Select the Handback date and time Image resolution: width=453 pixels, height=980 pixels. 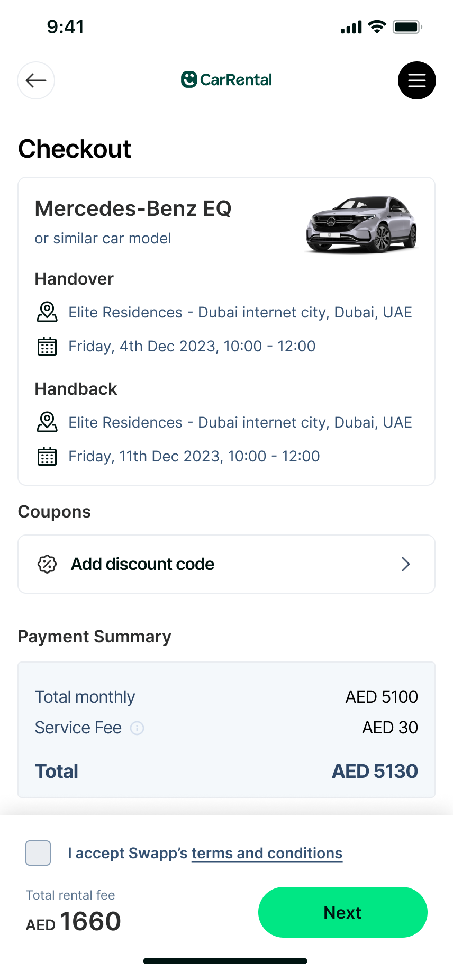point(194,456)
